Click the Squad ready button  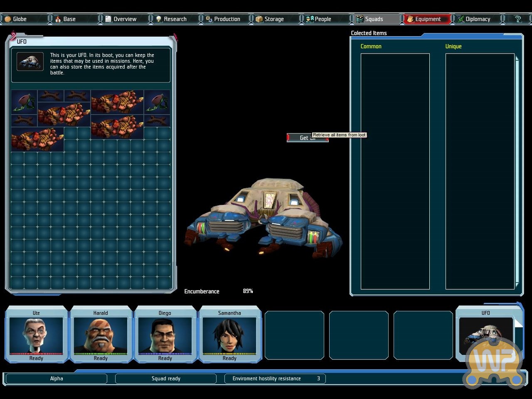point(166,379)
